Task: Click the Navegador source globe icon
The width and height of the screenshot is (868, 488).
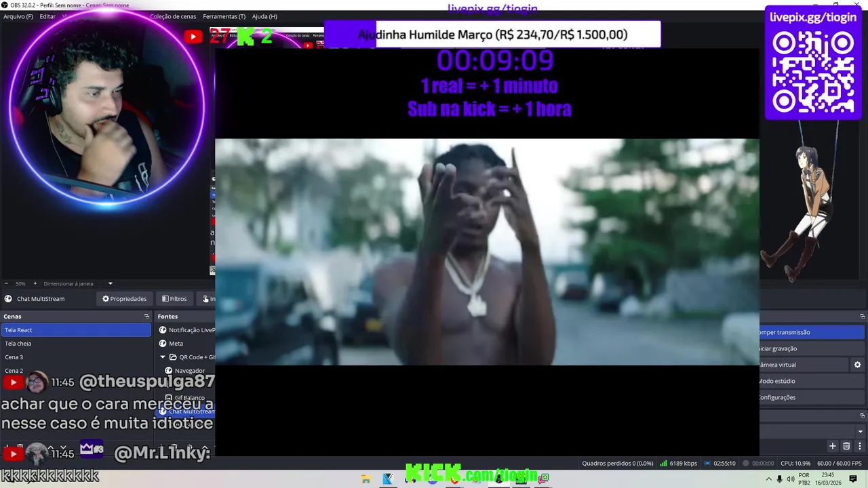Action: point(168,371)
